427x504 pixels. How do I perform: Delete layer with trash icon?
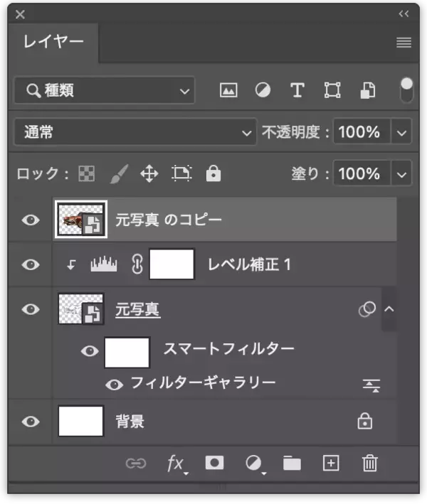point(370,463)
